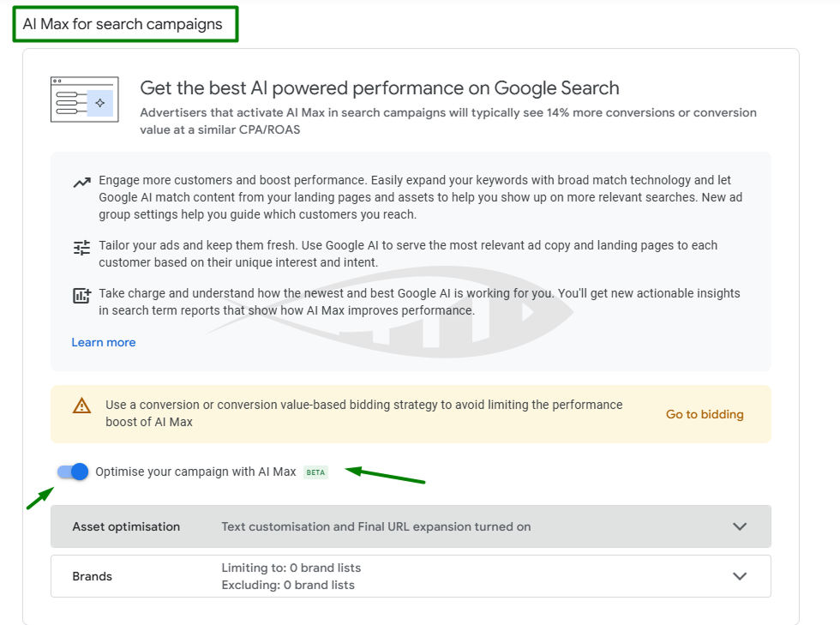Click the AI Max search illustration icon
Screen dimensions: 840x625
point(84,99)
